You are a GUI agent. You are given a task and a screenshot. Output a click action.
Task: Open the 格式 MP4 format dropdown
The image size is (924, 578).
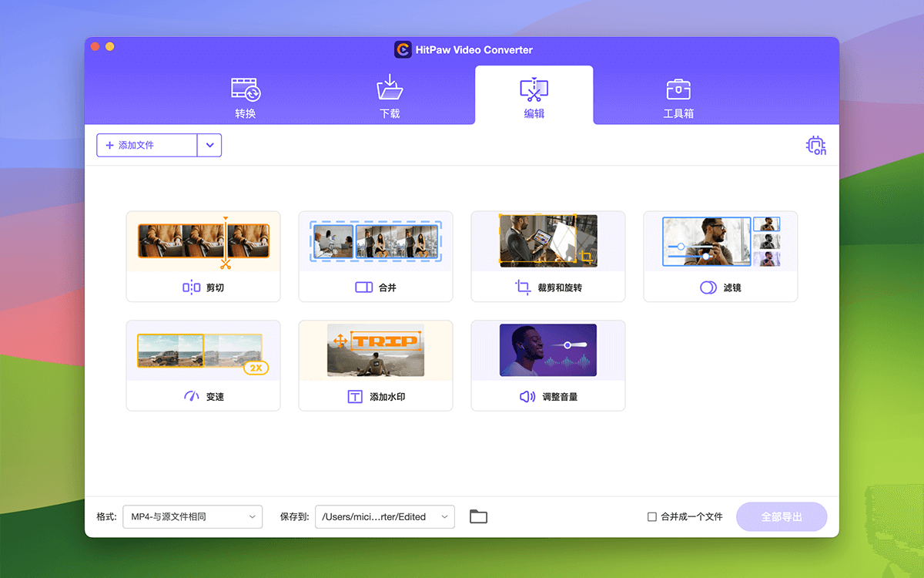tap(192, 517)
